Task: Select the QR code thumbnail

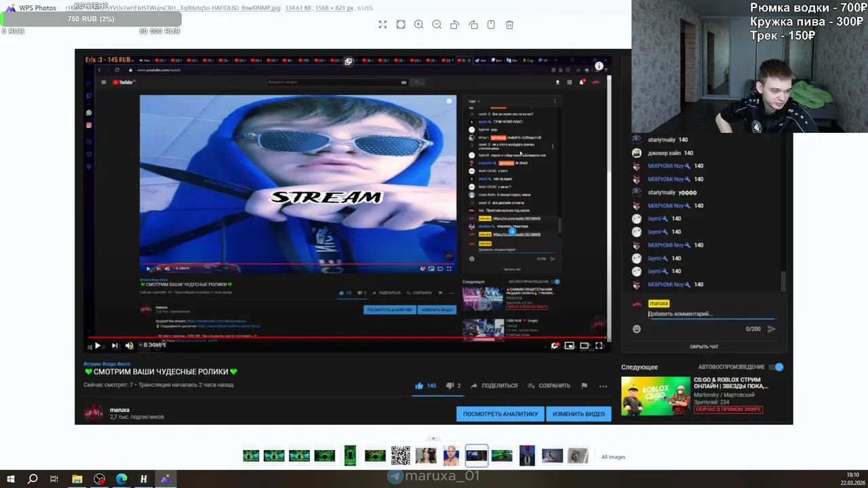Action: click(x=400, y=455)
